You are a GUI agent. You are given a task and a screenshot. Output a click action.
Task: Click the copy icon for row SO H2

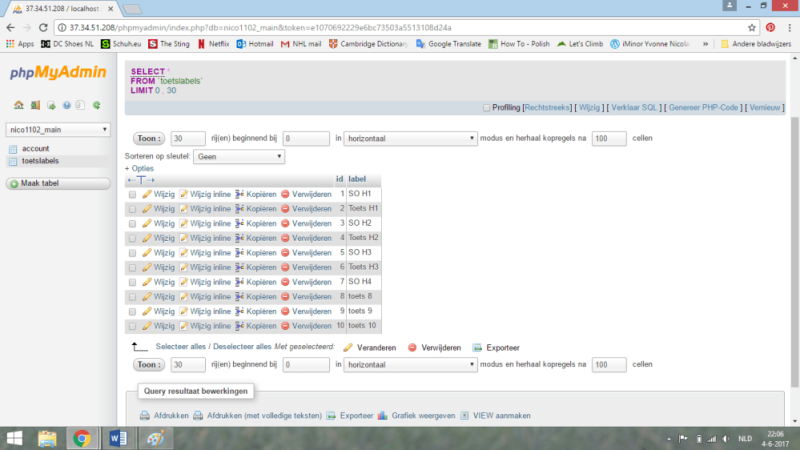point(239,223)
